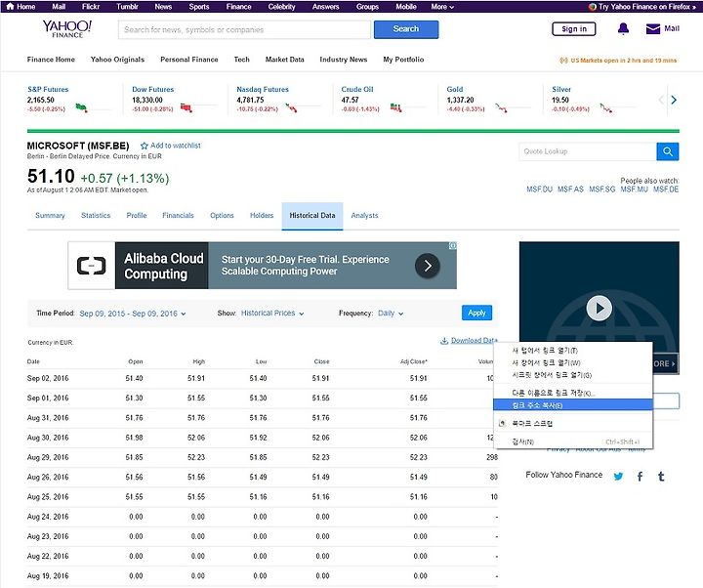Click the Crude Oil sparkline chart
This screenshot has width=703, height=588.
407,107
